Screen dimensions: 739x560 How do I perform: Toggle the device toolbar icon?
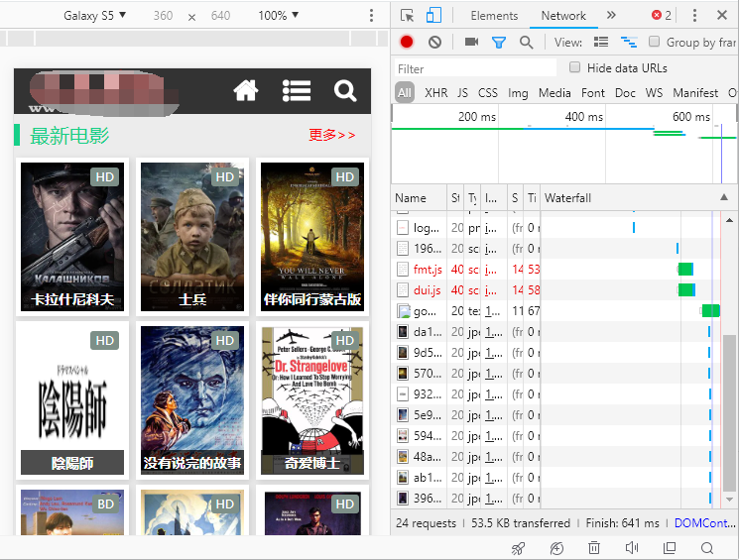(433, 15)
